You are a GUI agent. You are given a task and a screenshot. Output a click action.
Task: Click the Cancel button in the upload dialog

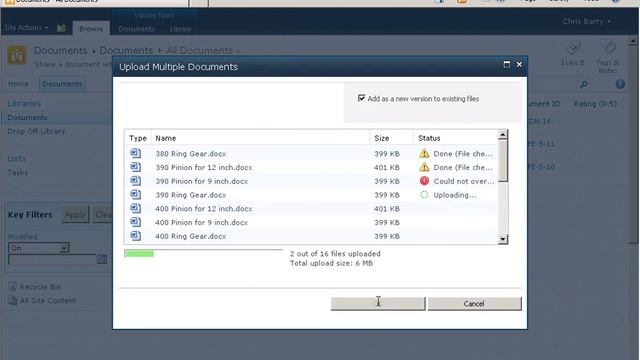click(474, 304)
